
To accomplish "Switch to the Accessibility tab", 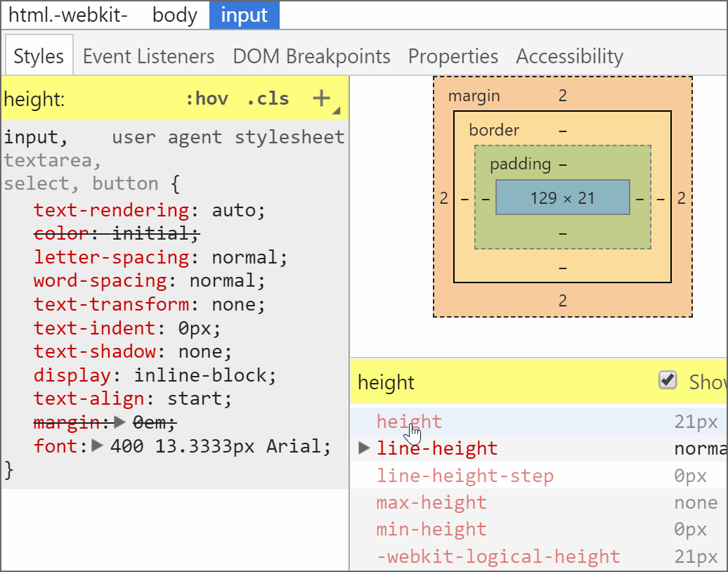I will pyautogui.click(x=569, y=56).
